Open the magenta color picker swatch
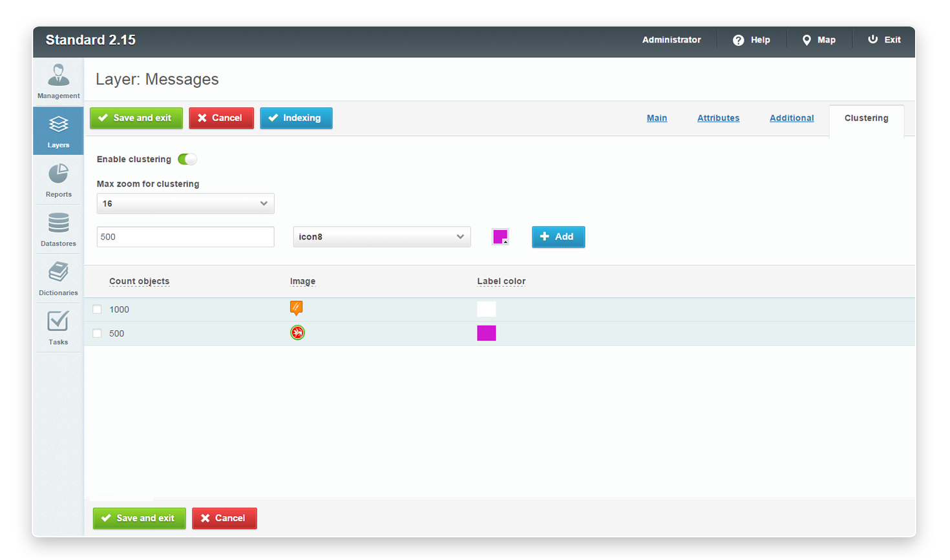 (500, 237)
